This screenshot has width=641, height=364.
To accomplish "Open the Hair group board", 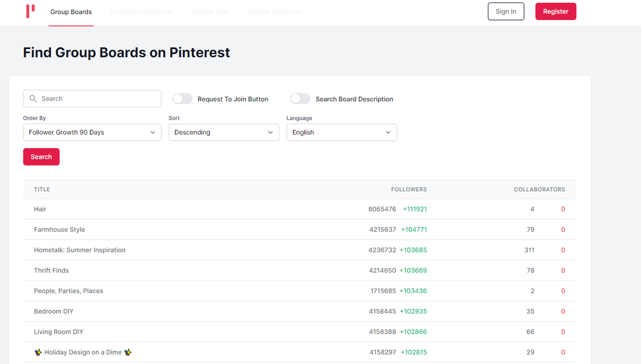I will click(x=40, y=209).
